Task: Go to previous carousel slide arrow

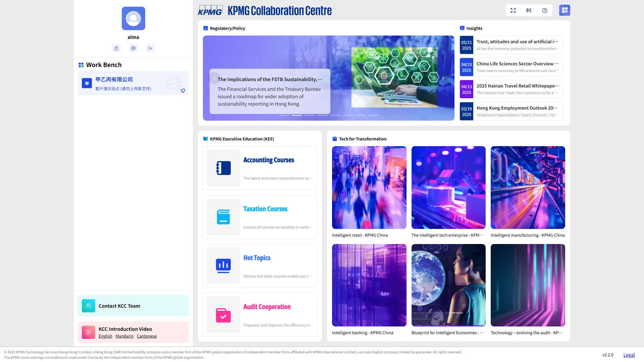Action: (214, 78)
